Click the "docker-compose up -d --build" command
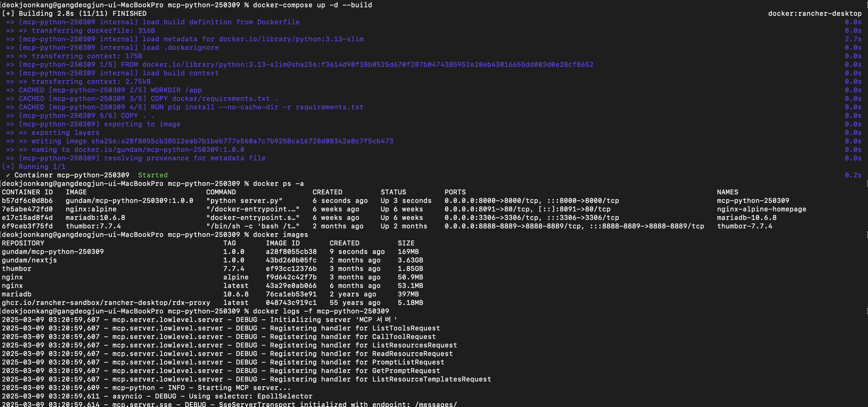 (312, 5)
